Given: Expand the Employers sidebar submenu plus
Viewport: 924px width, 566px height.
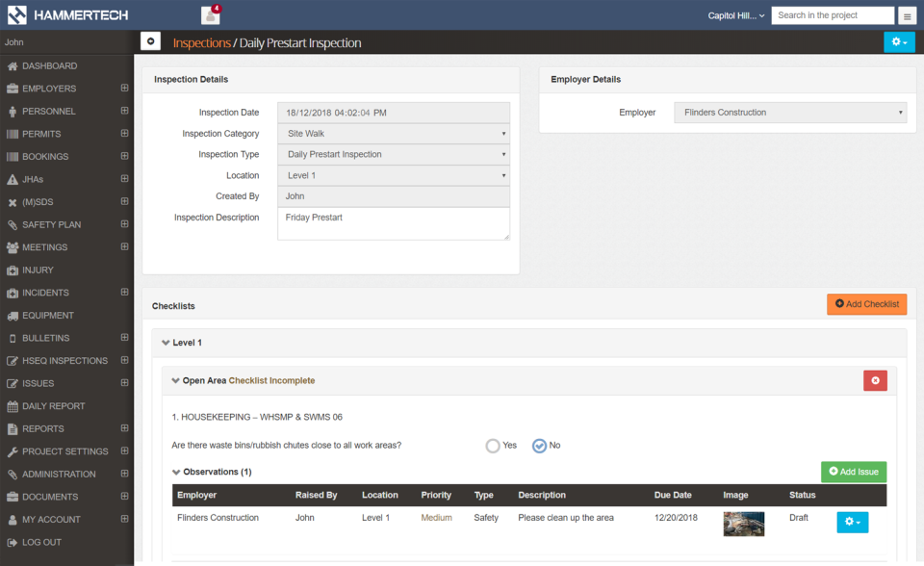Looking at the screenshot, I should (x=124, y=88).
